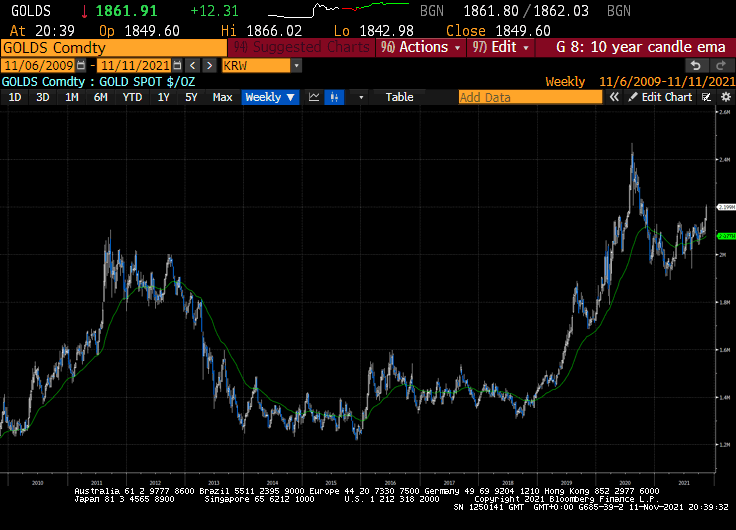Click the +12.31 net change value
Viewport: 736px width, 530px height.
coord(215,11)
